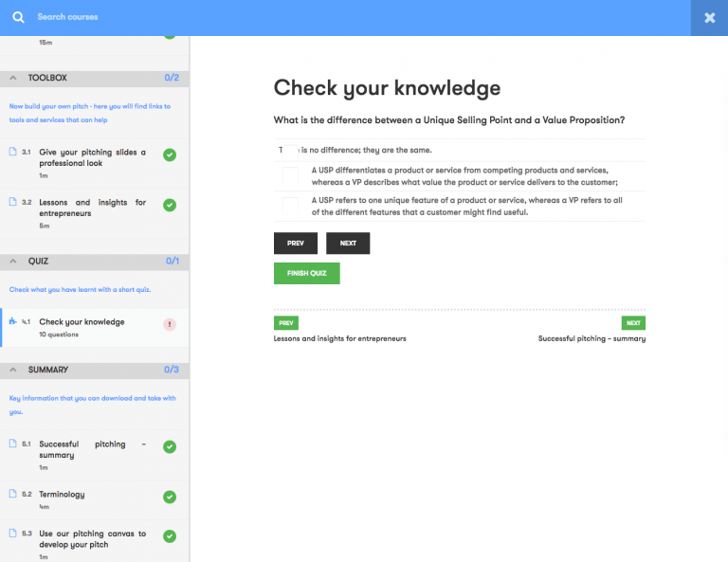Viewport: 728px width, 562px height.
Task: Click the 'Check your knowledge' main heading
Action: pos(387,88)
